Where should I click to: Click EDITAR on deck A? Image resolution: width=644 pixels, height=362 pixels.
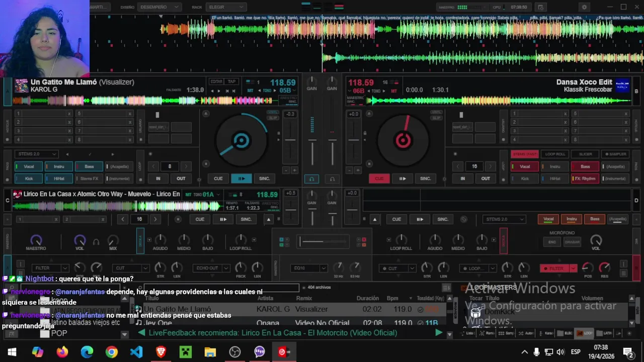pyautogui.click(x=216, y=81)
